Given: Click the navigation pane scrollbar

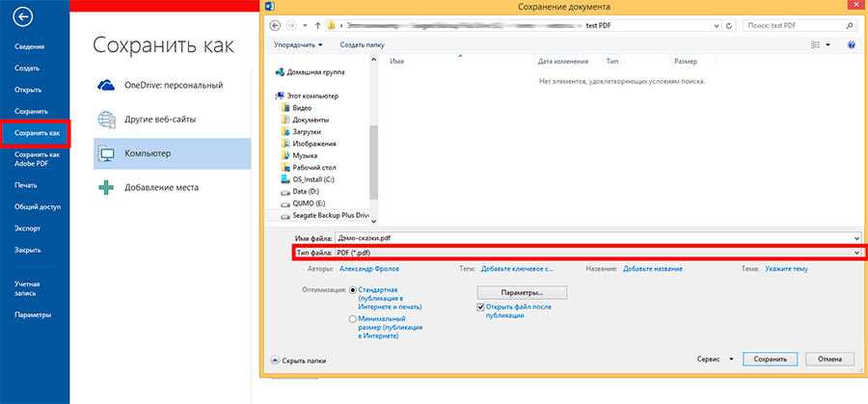Looking at the screenshot, I should pos(373,161).
